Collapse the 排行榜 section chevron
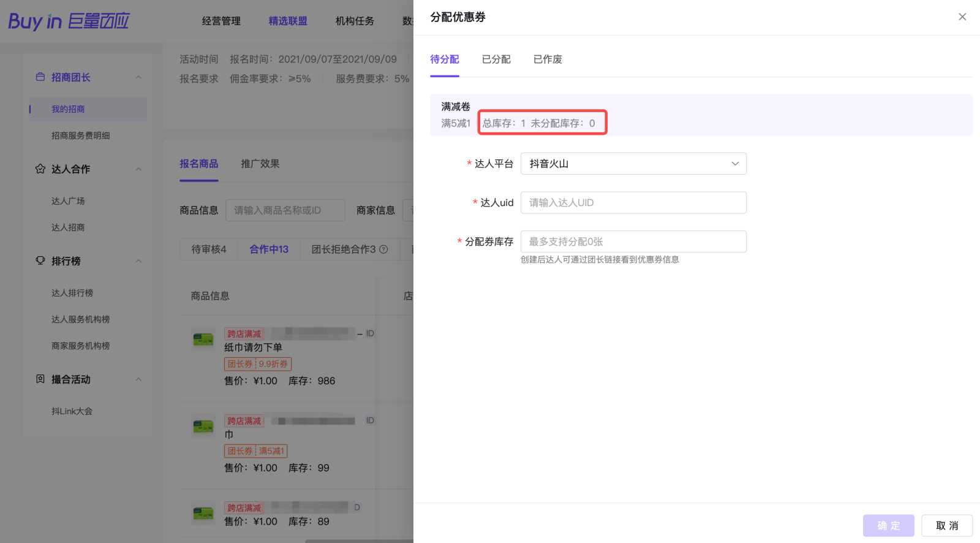Image resolution: width=980 pixels, height=543 pixels. [x=138, y=261]
